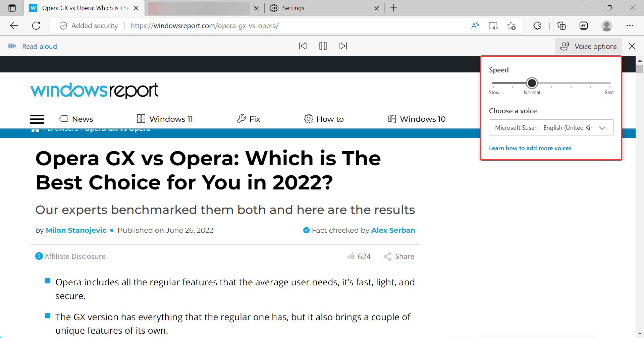Switch to the blurred middle tab

[x=199, y=8]
